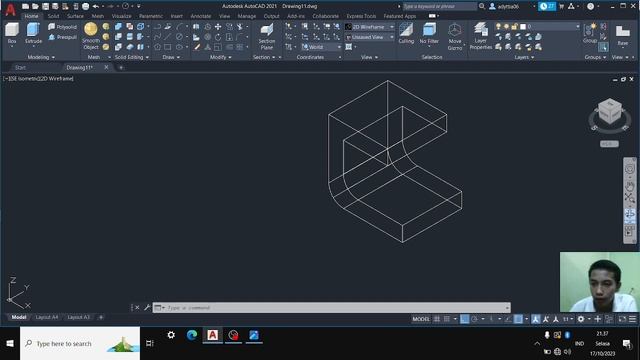
Task: Click the Plot (print) icon in quick access toolbar
Action: click(85, 6)
